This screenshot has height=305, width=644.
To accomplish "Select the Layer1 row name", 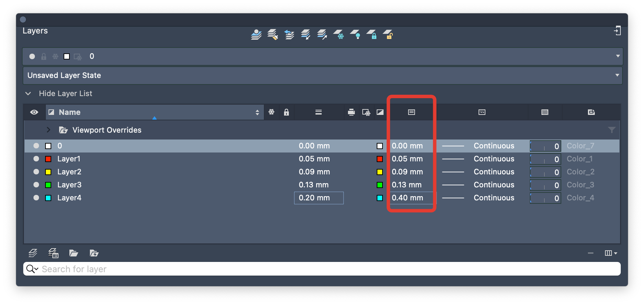I will point(69,159).
